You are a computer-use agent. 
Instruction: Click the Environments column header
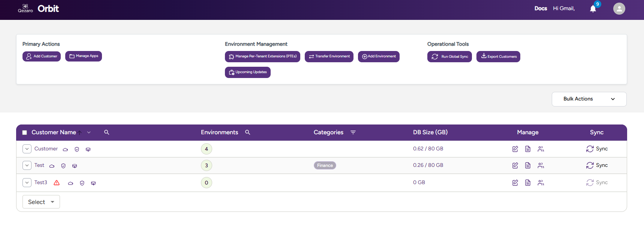[x=220, y=132]
